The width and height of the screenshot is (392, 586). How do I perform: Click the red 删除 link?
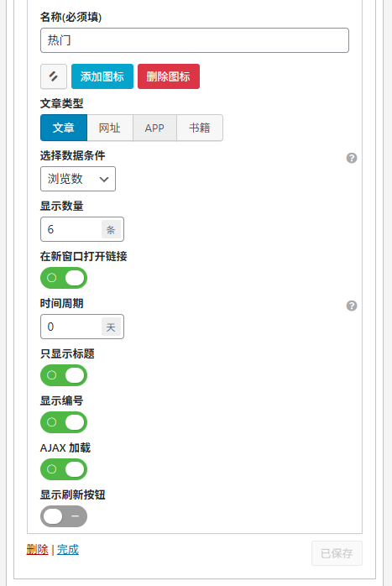(38, 549)
